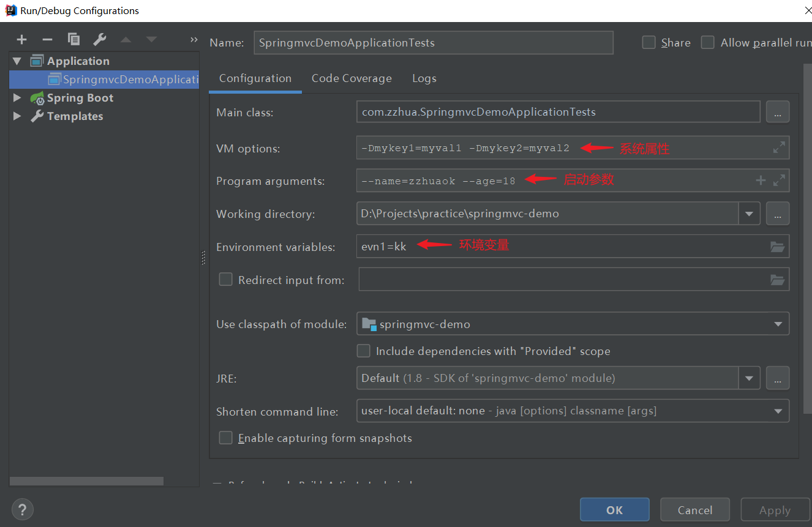Select the Spring Boot tree item
Image resolution: width=812 pixels, height=527 pixels.
(80, 98)
